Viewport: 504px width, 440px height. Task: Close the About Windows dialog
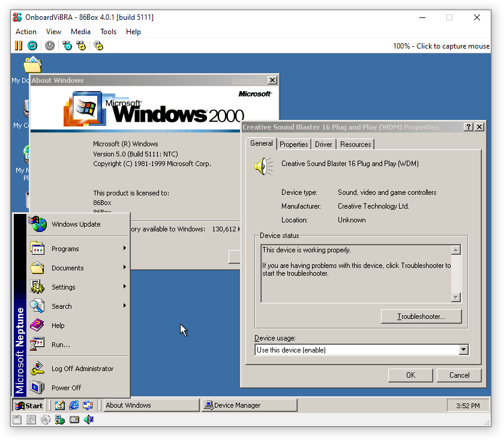[x=272, y=80]
